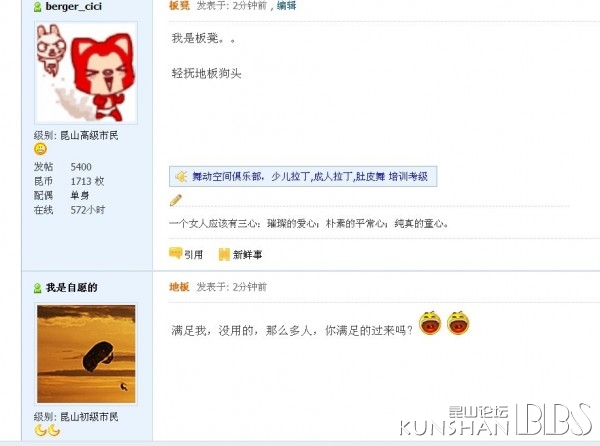Open the sunset parachute avatar image
This screenshot has width=600, height=446.
tap(86, 354)
